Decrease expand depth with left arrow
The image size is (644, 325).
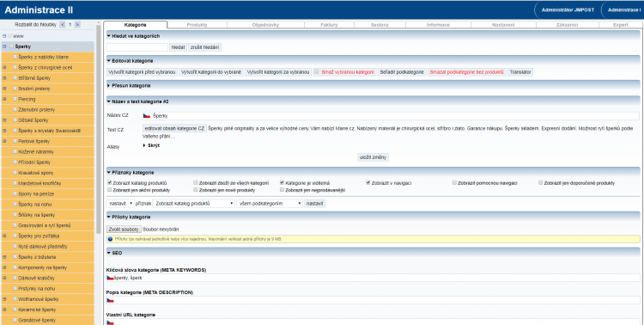63,25
